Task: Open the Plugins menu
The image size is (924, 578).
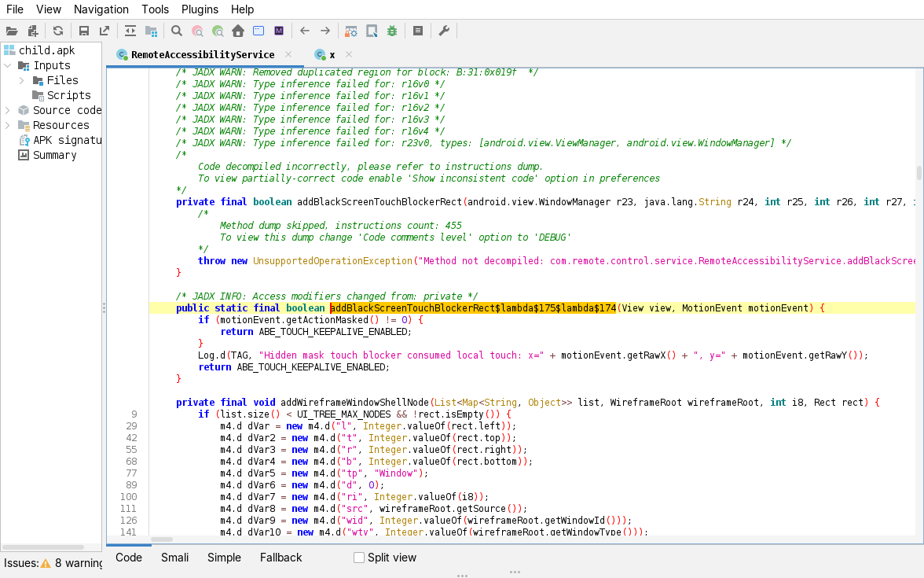Action: [200, 9]
